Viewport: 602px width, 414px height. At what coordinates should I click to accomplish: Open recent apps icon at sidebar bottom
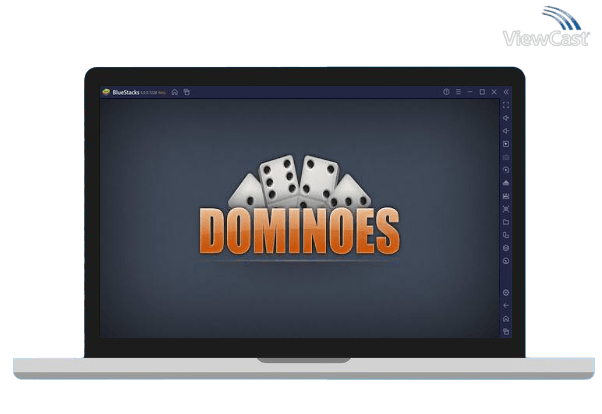click(x=506, y=331)
